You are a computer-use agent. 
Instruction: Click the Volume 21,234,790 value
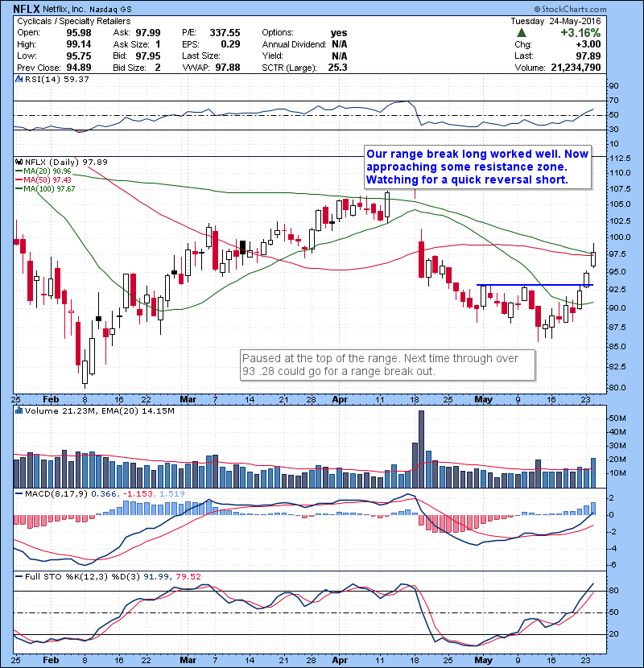(x=576, y=68)
